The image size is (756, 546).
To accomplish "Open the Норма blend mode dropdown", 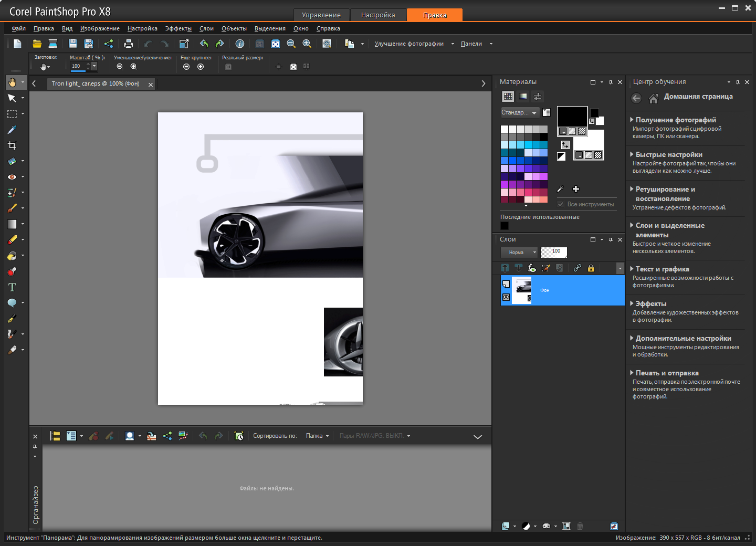I will pos(519,253).
